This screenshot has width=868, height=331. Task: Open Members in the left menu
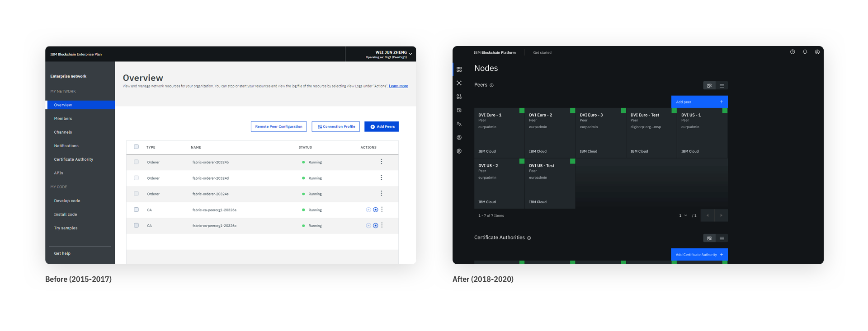(x=63, y=119)
